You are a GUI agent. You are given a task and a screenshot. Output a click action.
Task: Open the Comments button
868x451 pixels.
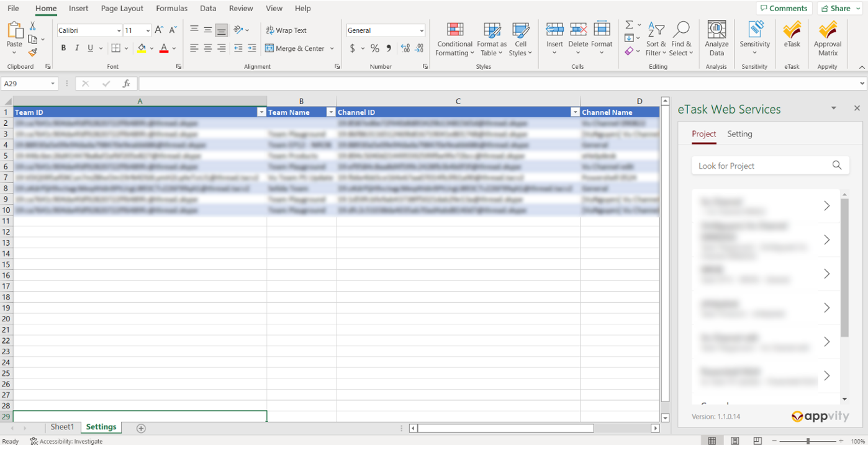pos(784,8)
